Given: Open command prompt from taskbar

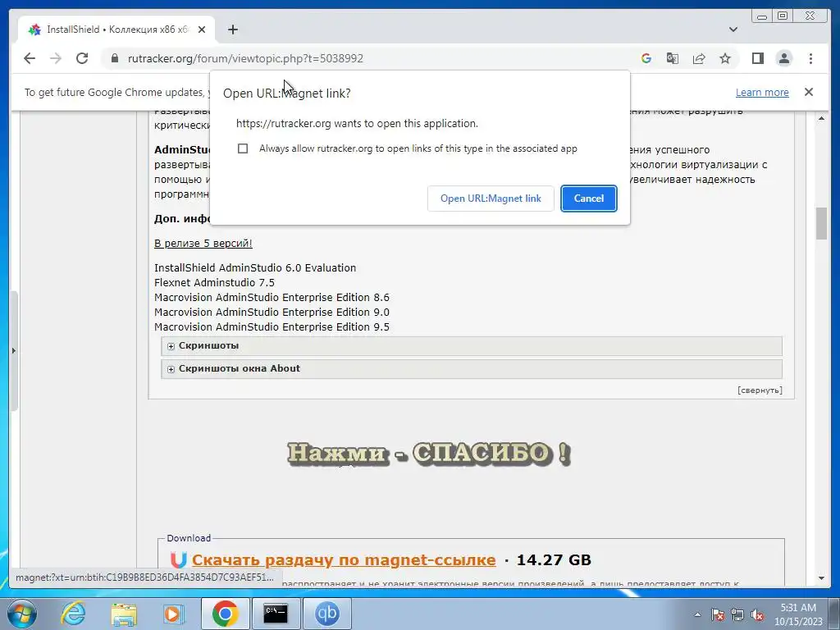Looking at the screenshot, I should pos(276,614).
